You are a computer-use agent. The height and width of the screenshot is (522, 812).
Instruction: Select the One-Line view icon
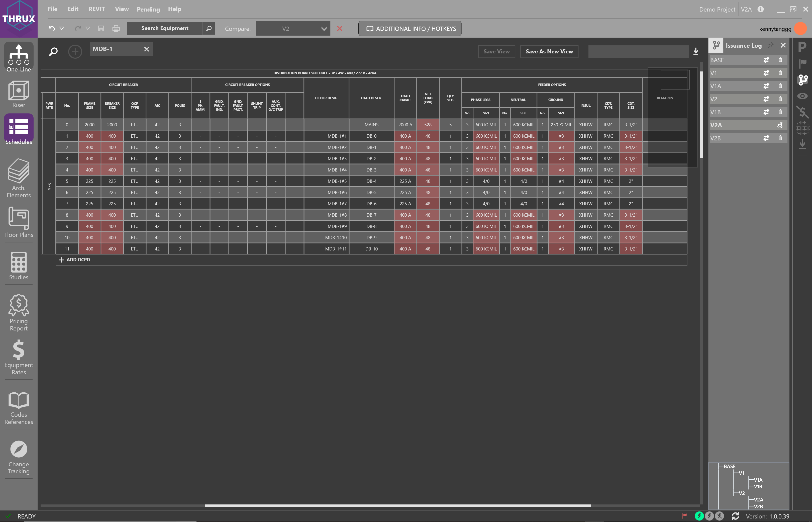pos(19,57)
